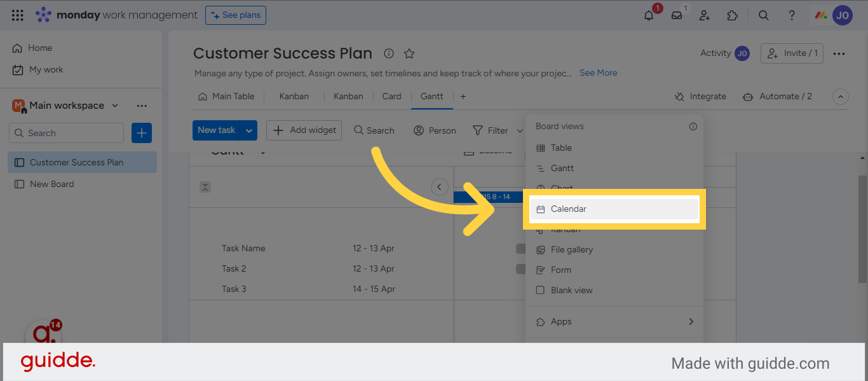
Task: Expand the New task dropdown arrow
Action: point(249,130)
